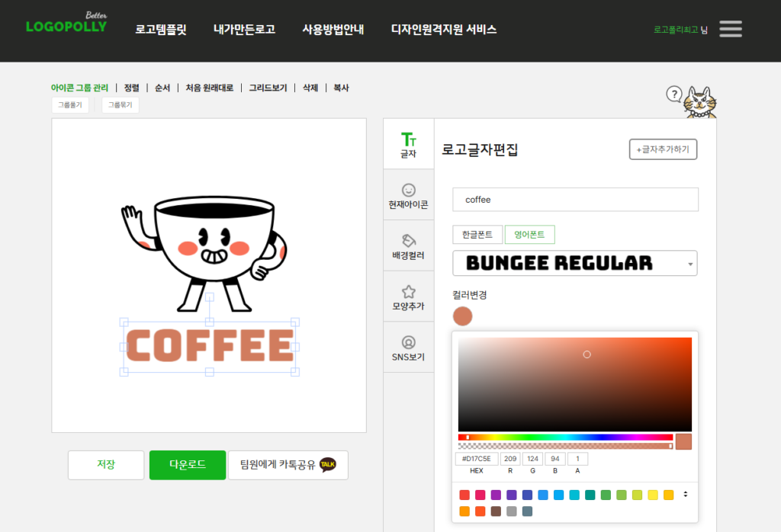Pick the amber preset swatch
The width and height of the screenshot is (781, 532).
coord(668,495)
